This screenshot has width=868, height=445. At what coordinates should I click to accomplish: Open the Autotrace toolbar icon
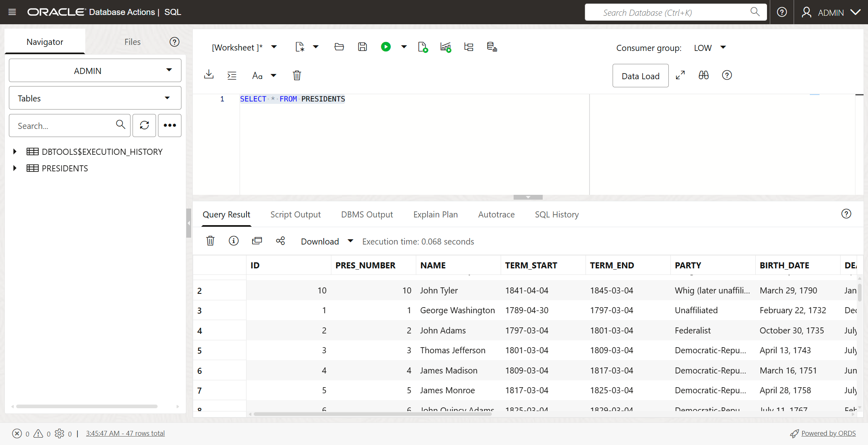[x=445, y=47]
